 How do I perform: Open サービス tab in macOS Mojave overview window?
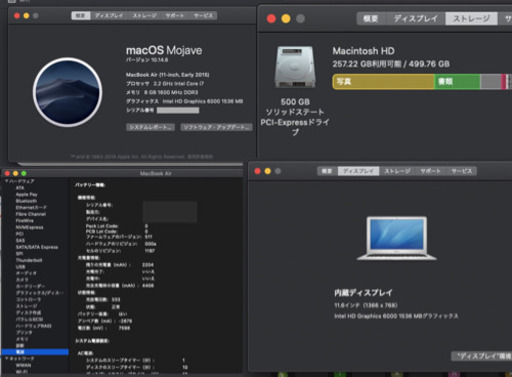tap(203, 15)
